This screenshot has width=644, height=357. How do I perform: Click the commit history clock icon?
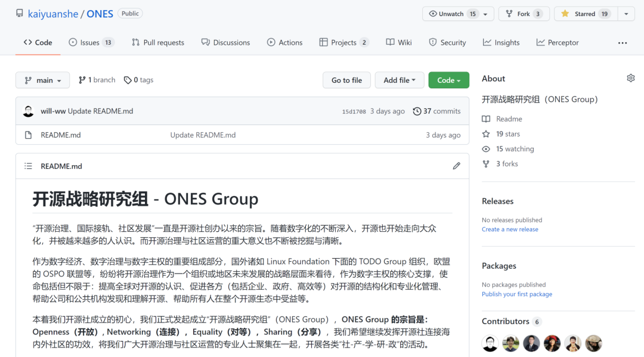pos(417,111)
